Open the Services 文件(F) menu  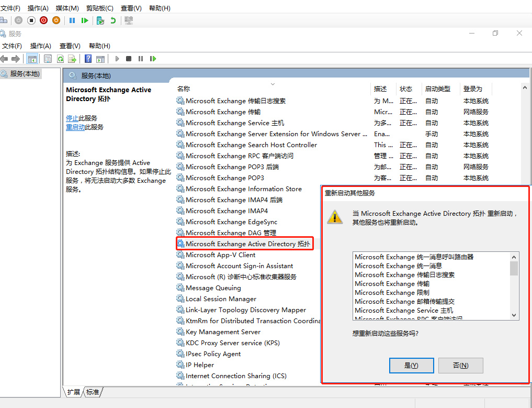[x=12, y=46]
